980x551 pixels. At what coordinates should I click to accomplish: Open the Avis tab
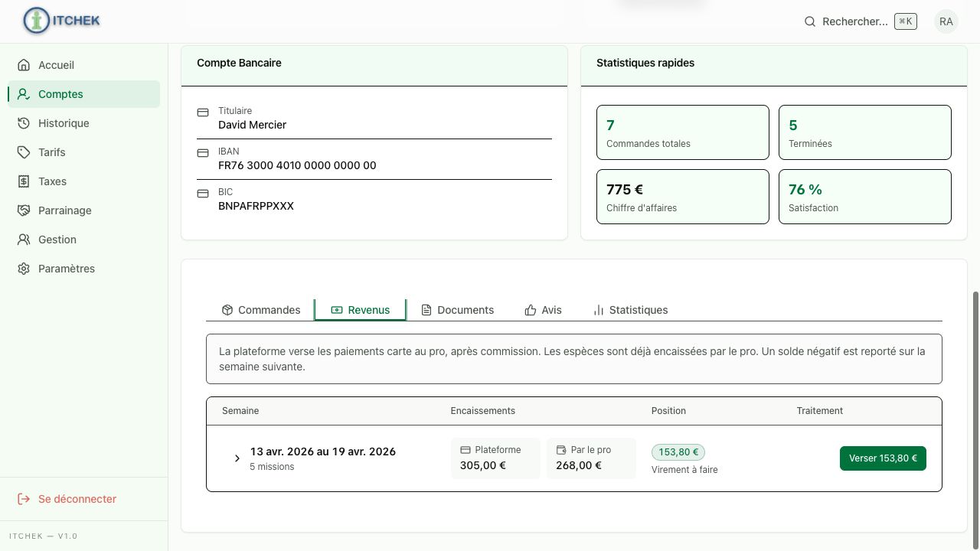tap(543, 310)
